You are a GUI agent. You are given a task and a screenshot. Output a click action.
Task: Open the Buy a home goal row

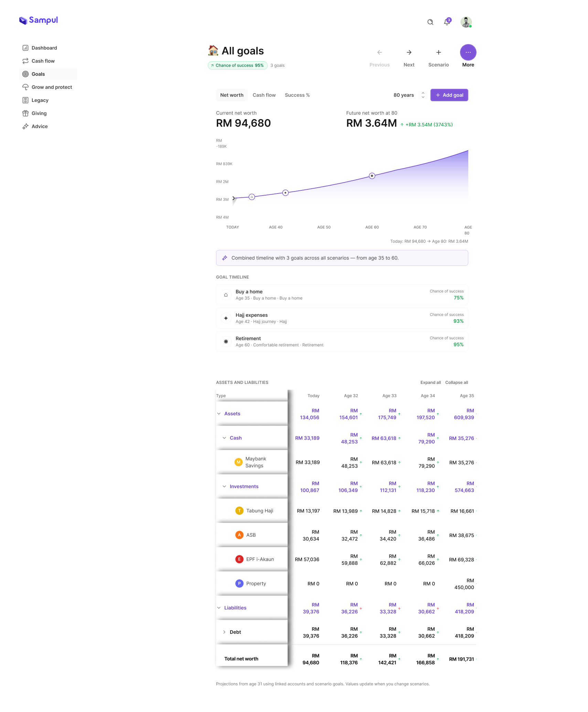pyautogui.click(x=342, y=295)
